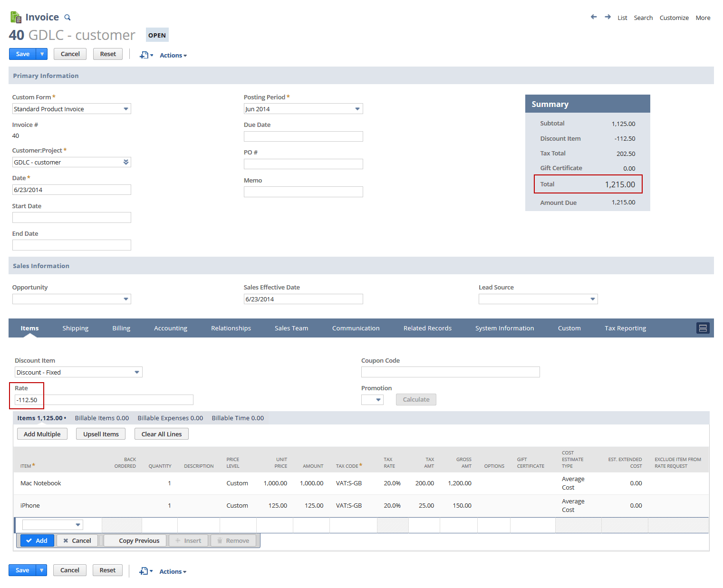This screenshot has width=723, height=588.
Task: Click the Clear All Lines button
Action: pyautogui.click(x=162, y=434)
